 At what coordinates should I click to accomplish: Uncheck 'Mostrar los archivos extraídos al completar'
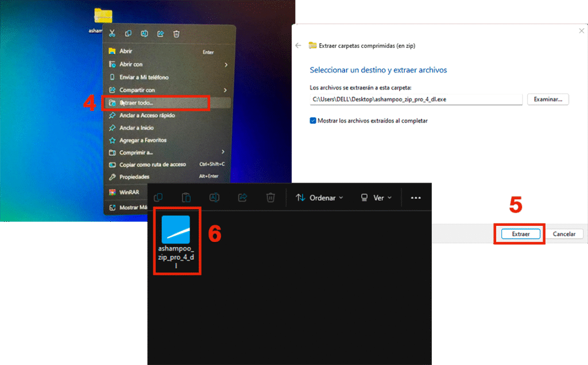click(313, 121)
